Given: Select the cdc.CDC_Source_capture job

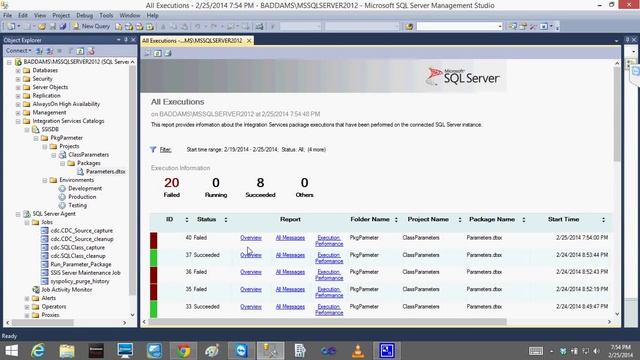Looking at the screenshot, I should click(x=82, y=231).
